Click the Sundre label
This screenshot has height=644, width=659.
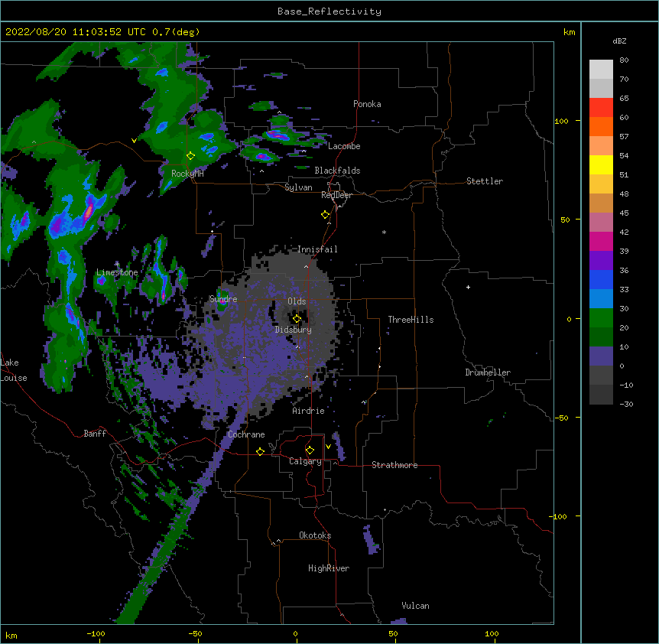click(223, 299)
